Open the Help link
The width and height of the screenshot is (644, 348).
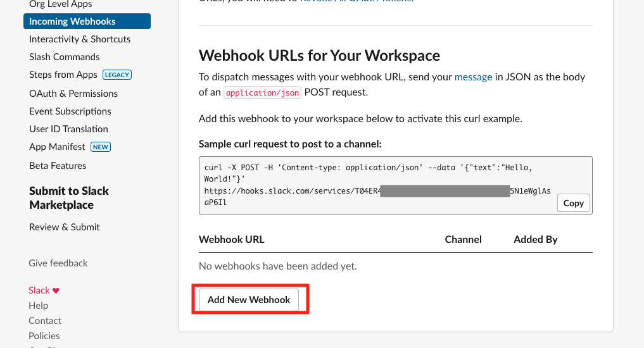point(38,306)
